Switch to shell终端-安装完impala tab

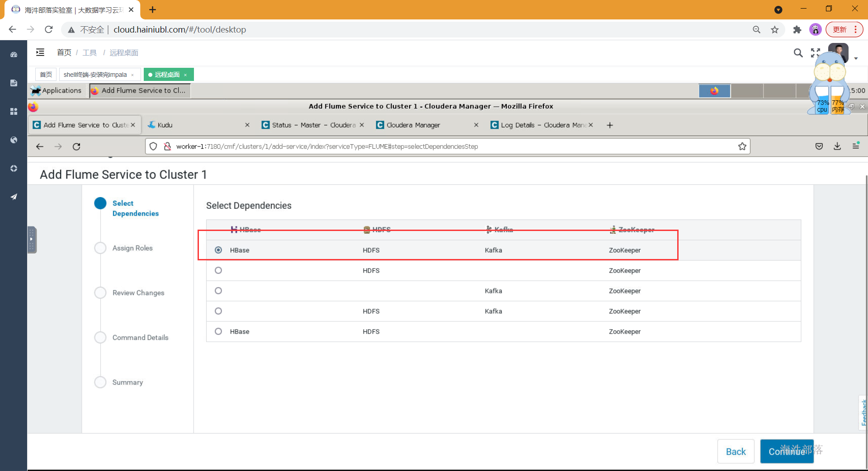(x=99, y=75)
